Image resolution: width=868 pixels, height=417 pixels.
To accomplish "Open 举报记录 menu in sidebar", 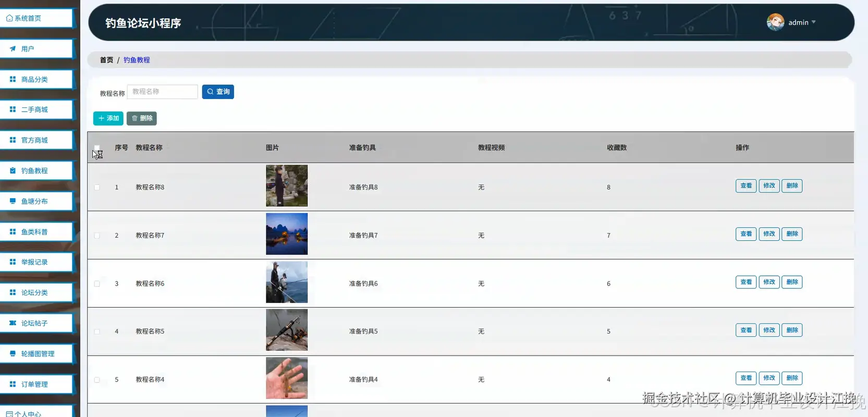I will pyautogui.click(x=36, y=262).
